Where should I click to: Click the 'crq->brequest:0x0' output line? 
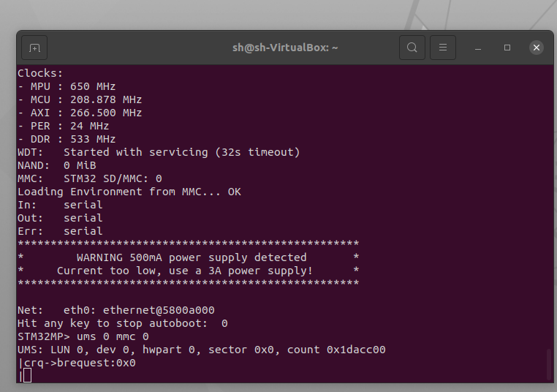pyautogui.click(x=80, y=363)
